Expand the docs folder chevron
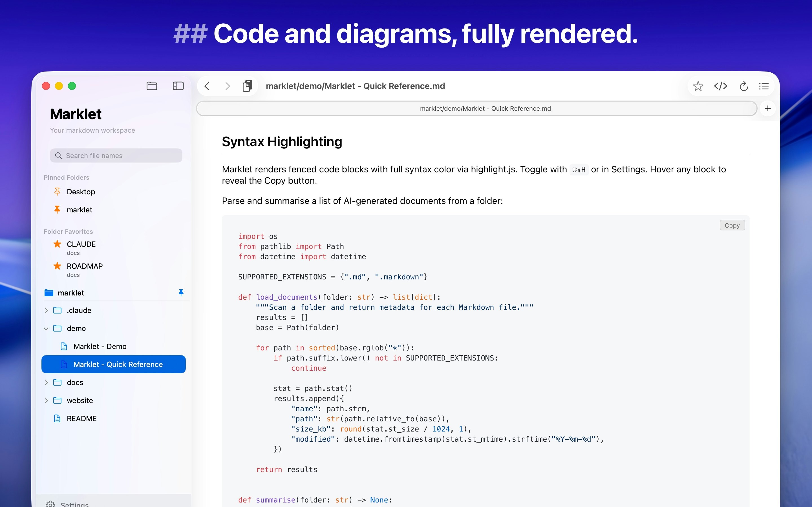The width and height of the screenshot is (812, 507). coord(46,383)
